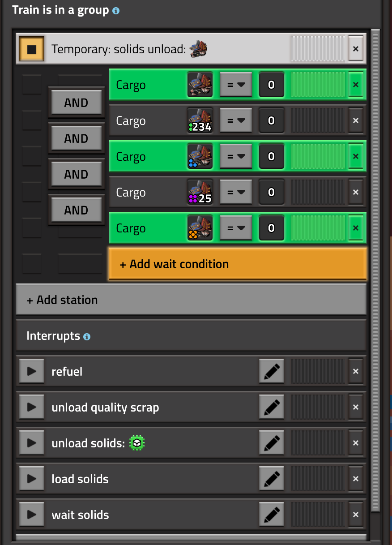The width and height of the screenshot is (392, 545).
Task: Select the scrap icon in the first Cargo condition
Action: pyautogui.click(x=200, y=84)
